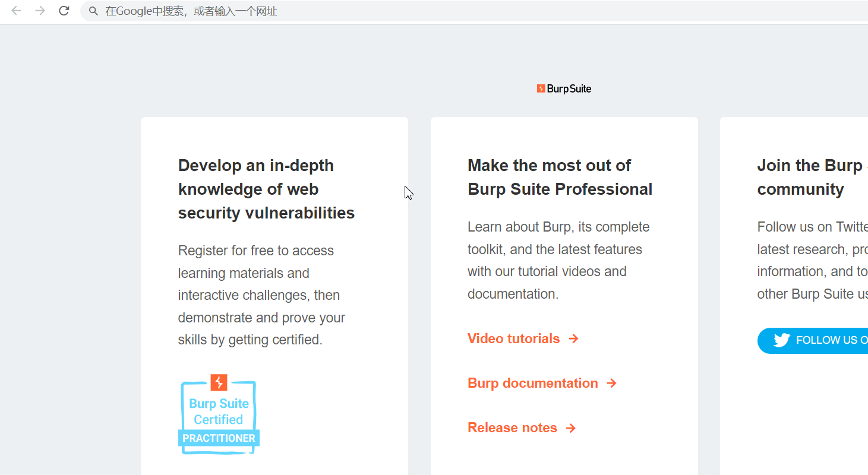Open the Release notes link
Screen dimensions: 868x475
pos(512,428)
